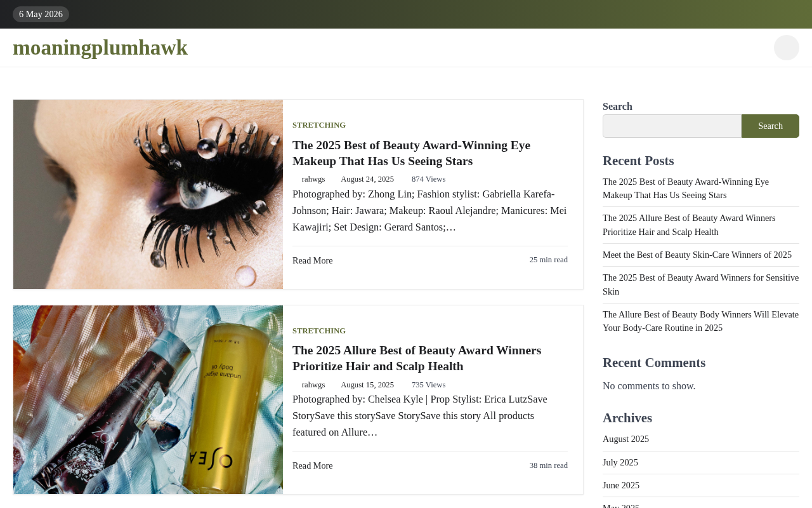Open recent post about Skin-Care Winners of 2025
Viewport: 812px width, 508px height.
[x=697, y=255]
